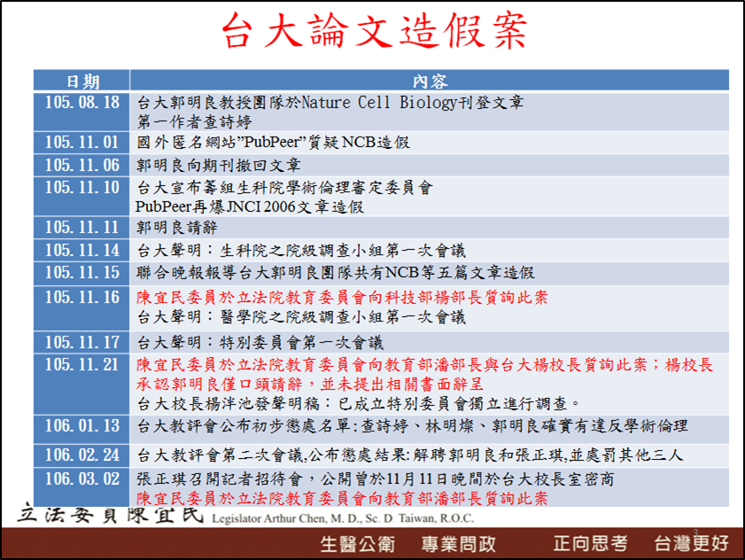This screenshot has width=745, height=560.
Task: Click the 105.08.18 date cell
Action: 82,103
